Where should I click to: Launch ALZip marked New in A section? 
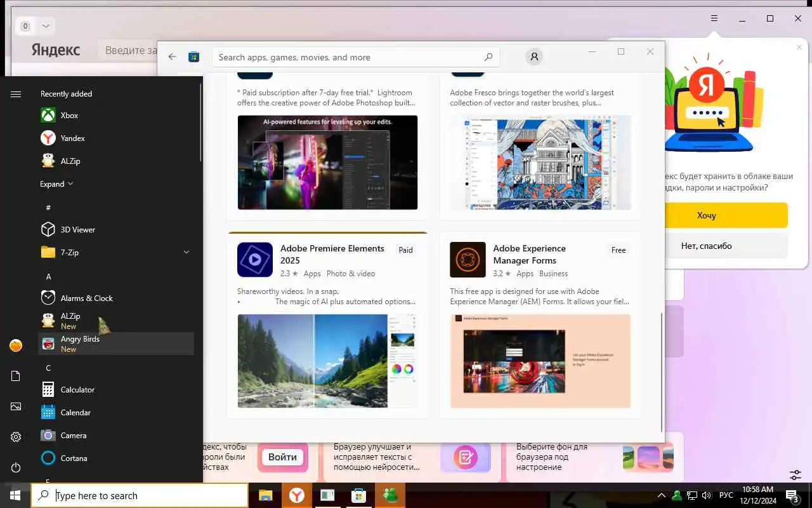tap(116, 321)
